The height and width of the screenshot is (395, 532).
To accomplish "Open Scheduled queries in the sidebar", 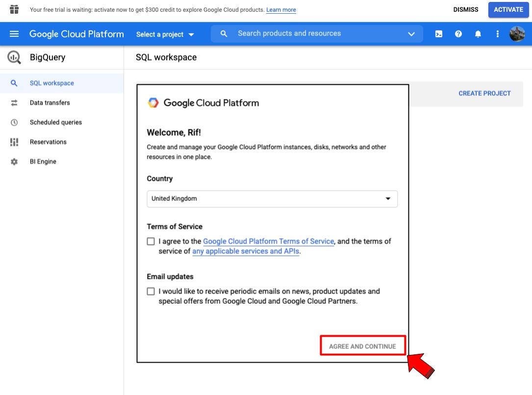I will (62, 123).
